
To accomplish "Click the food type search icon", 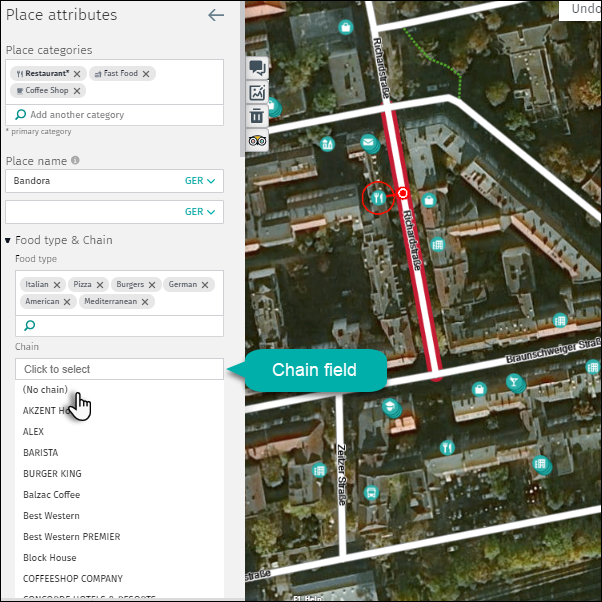I will (30, 326).
